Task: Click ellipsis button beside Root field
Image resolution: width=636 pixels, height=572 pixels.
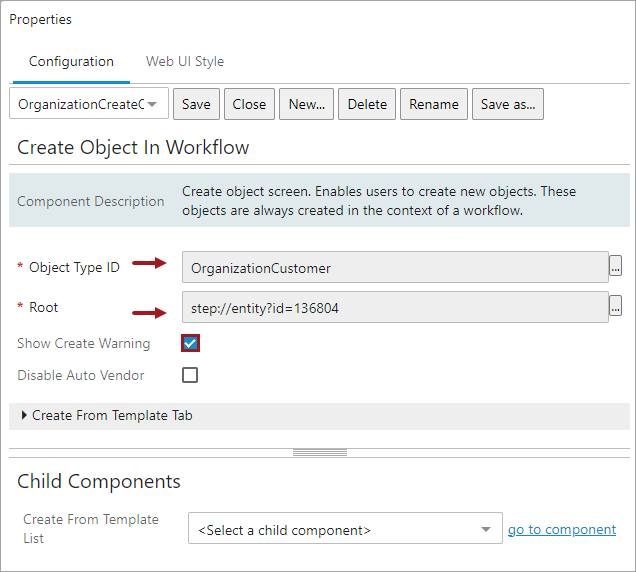Action: (616, 308)
